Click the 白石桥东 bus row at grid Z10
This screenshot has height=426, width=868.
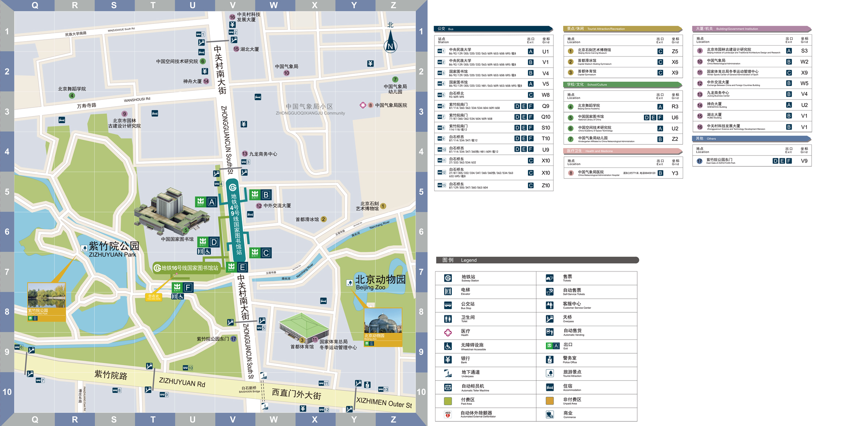click(494, 186)
